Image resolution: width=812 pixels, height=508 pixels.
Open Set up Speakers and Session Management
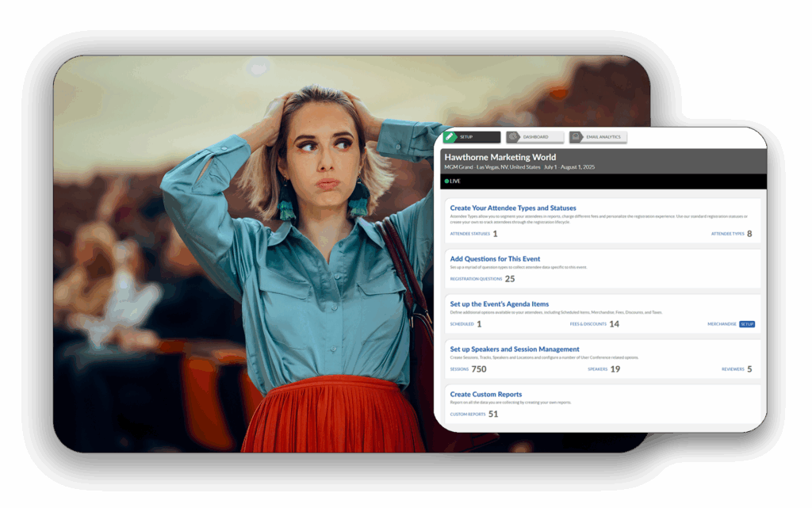514,349
